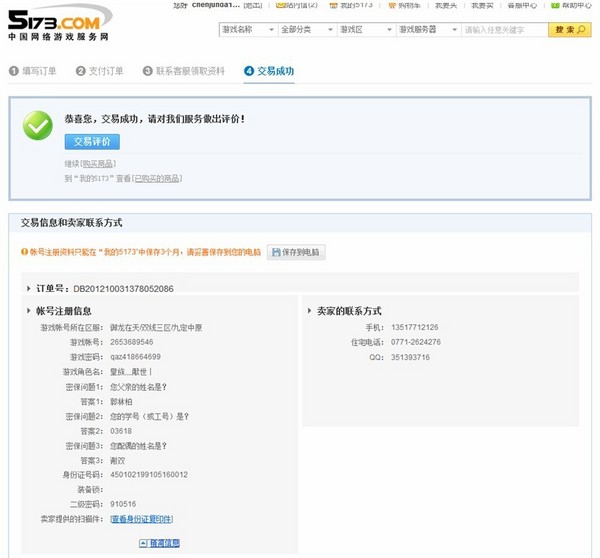
Task: Click the keyword search input field
Action: [x=503, y=30]
